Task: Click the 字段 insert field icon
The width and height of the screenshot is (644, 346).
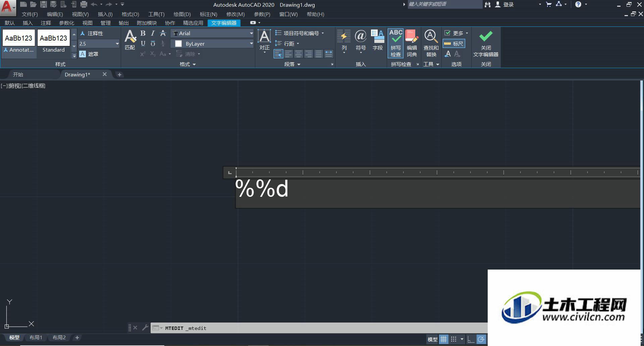Action: pyautogui.click(x=378, y=40)
